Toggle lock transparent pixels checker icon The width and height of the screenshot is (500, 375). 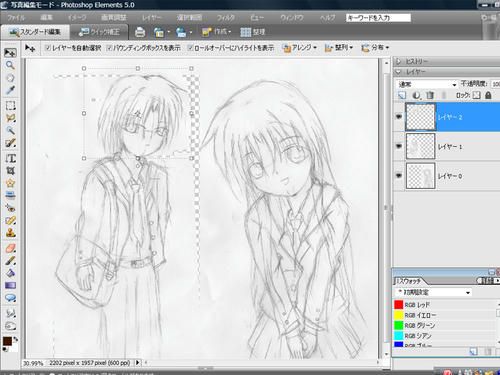[477, 95]
